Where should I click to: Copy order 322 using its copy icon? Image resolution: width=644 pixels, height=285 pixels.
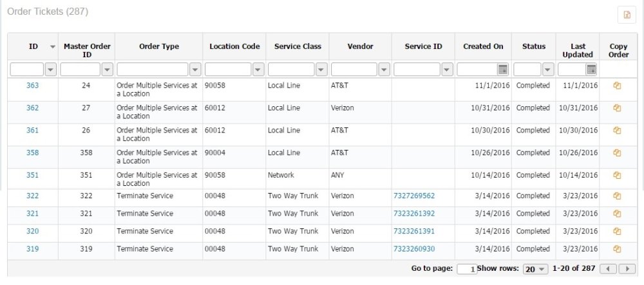(617, 196)
